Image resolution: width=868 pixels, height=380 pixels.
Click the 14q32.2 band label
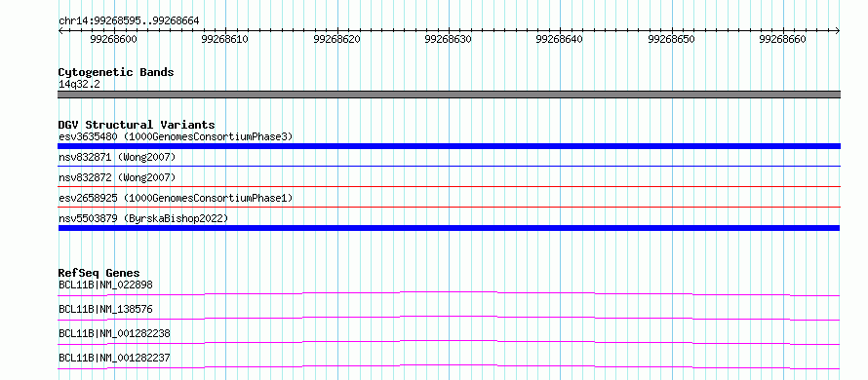pyautogui.click(x=79, y=85)
